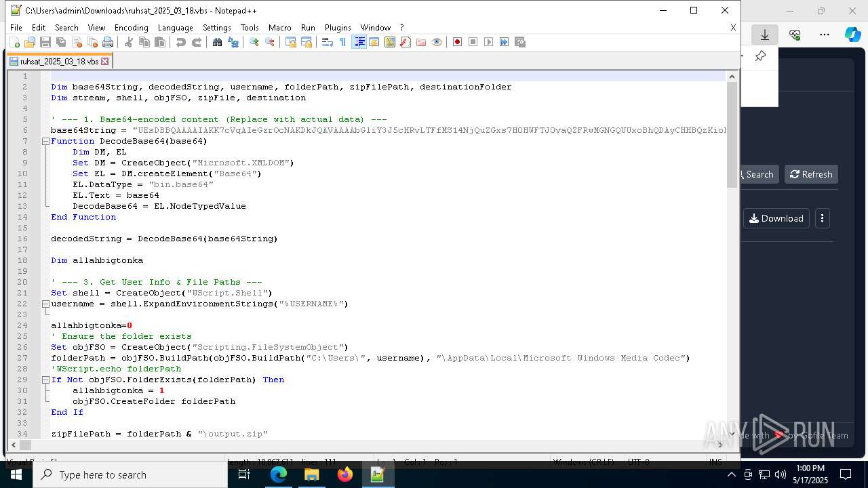The width and height of the screenshot is (868, 488).
Task: Stop macro recording button
Action: (x=473, y=42)
